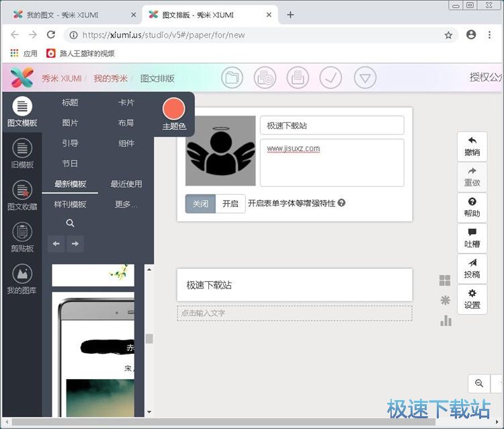This screenshot has width=504, height=429.
Task: Open the 应用 apps shortcut
Action: tap(24, 53)
